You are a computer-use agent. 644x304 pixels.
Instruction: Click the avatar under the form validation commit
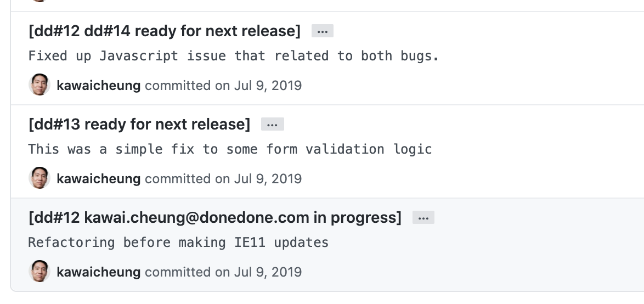coord(39,179)
